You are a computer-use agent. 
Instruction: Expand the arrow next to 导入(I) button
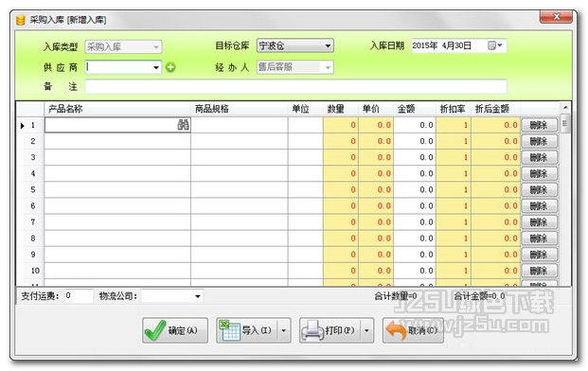coord(283,330)
